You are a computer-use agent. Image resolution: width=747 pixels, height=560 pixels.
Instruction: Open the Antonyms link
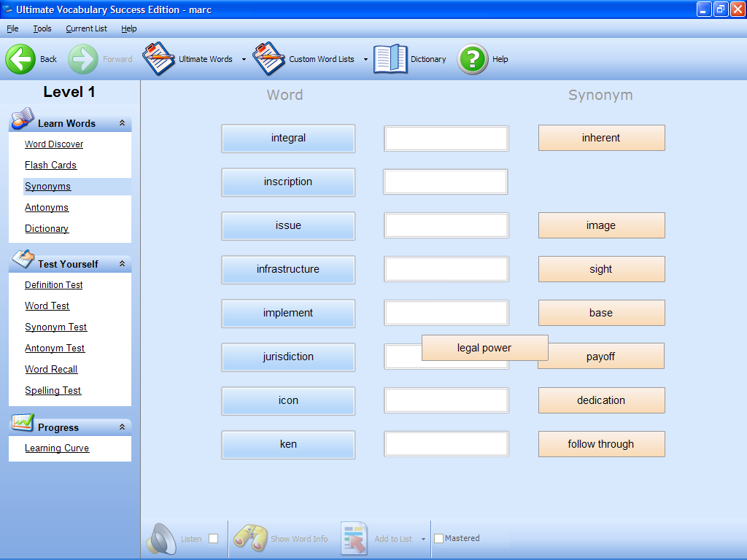47,208
